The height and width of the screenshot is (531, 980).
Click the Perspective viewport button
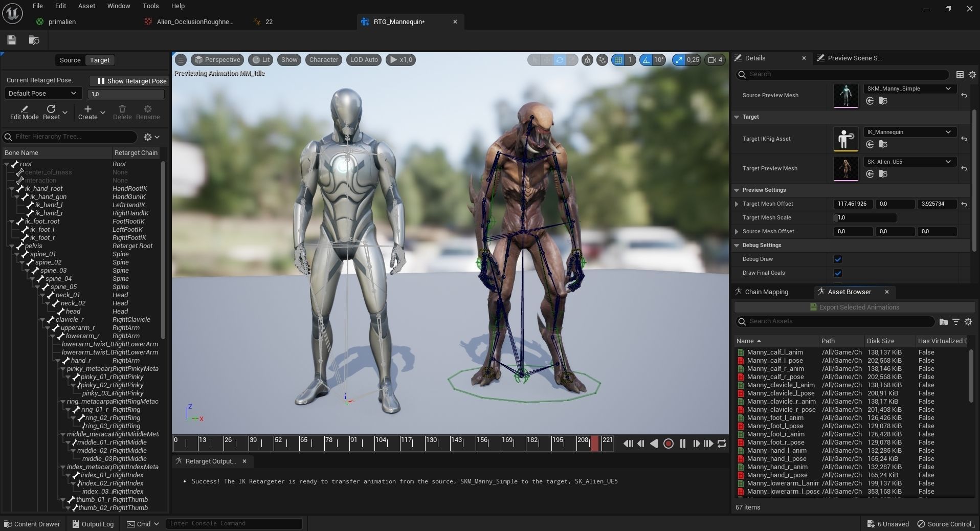217,60
